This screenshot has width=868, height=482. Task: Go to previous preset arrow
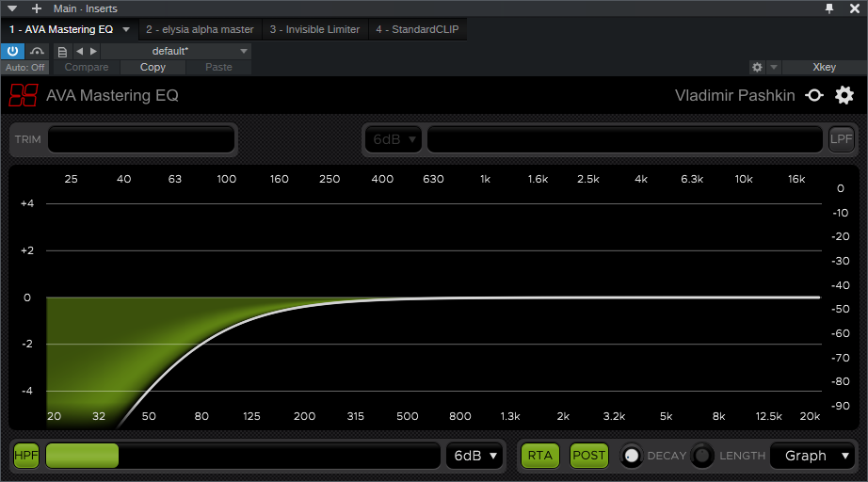click(x=80, y=52)
